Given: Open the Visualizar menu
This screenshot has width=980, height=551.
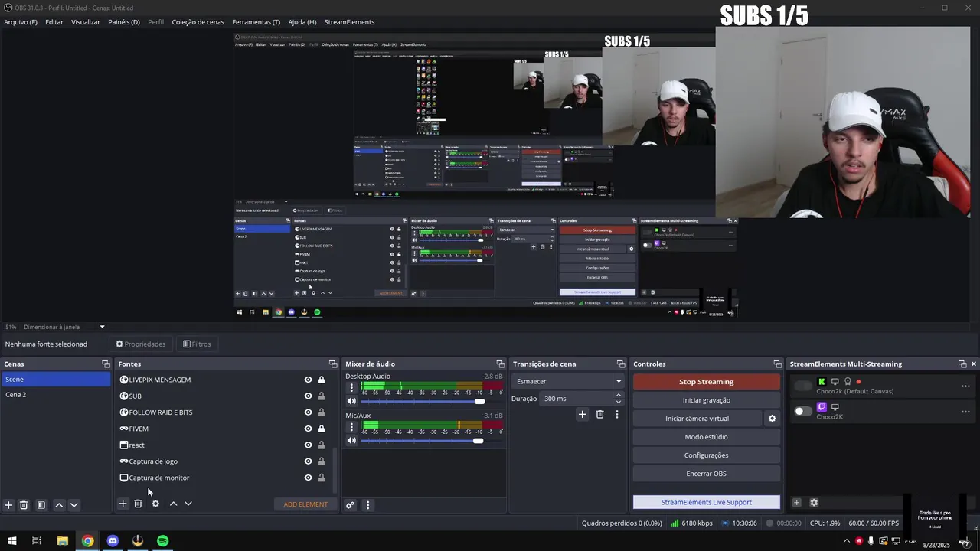Looking at the screenshot, I should [86, 22].
